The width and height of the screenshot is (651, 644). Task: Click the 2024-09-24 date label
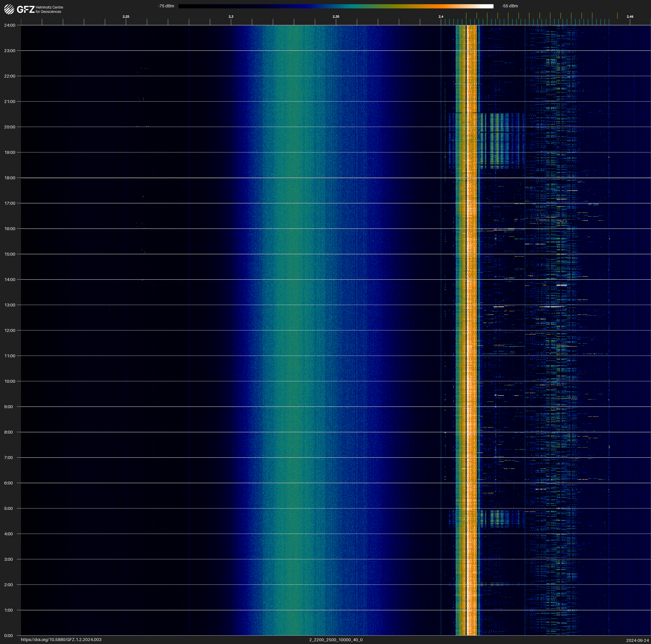coord(637,640)
